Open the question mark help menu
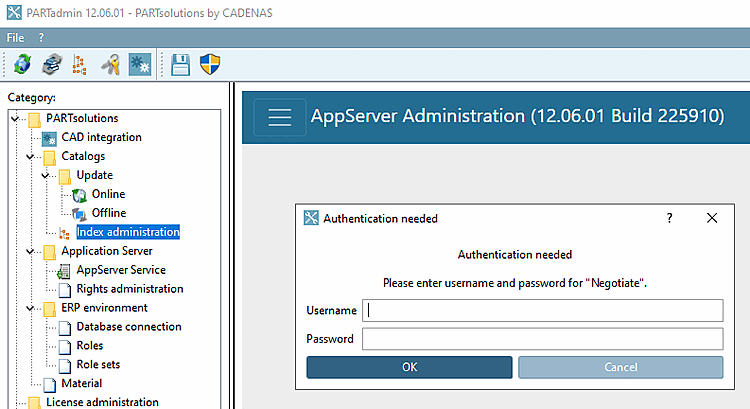The height and width of the screenshot is (409, 750). pos(41,37)
